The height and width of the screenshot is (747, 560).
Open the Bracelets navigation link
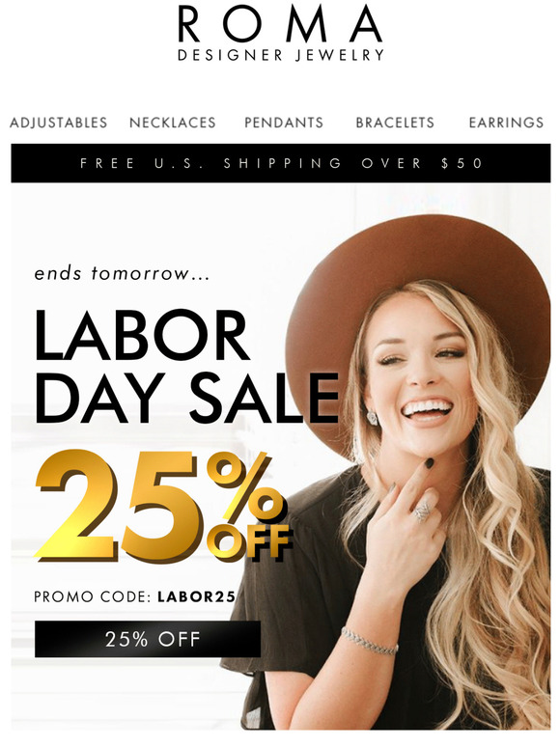point(395,123)
